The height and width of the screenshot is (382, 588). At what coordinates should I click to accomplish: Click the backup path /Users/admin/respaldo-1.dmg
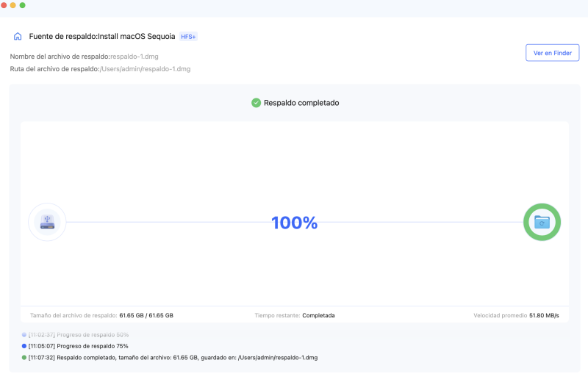click(146, 69)
